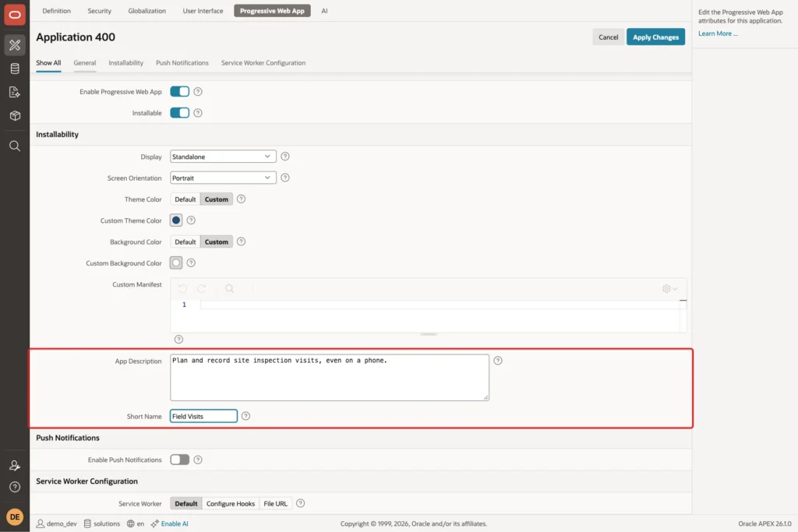Screen dimensions: 798x532
Task: Open Team Development sidebar icon
Action: tap(15, 92)
